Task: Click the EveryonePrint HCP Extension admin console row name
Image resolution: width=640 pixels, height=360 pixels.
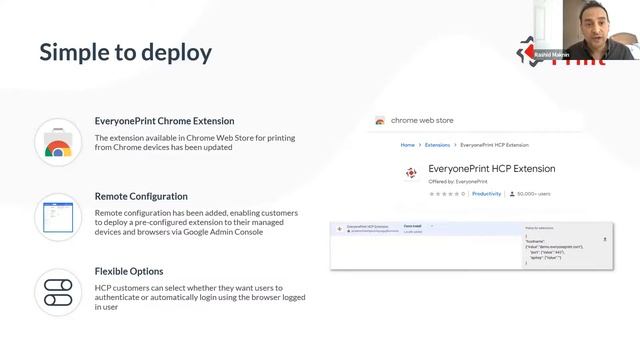Action: click(367, 227)
